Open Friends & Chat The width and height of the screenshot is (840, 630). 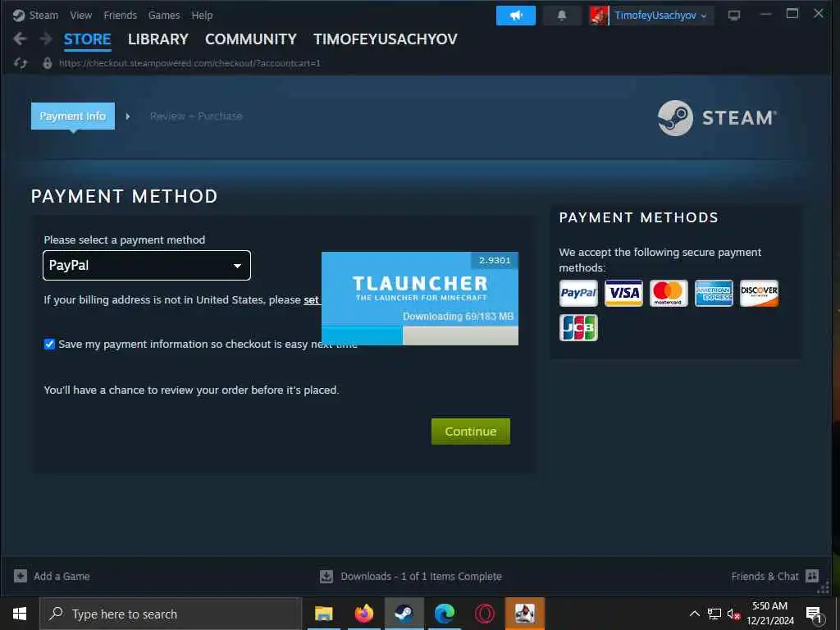click(x=765, y=576)
